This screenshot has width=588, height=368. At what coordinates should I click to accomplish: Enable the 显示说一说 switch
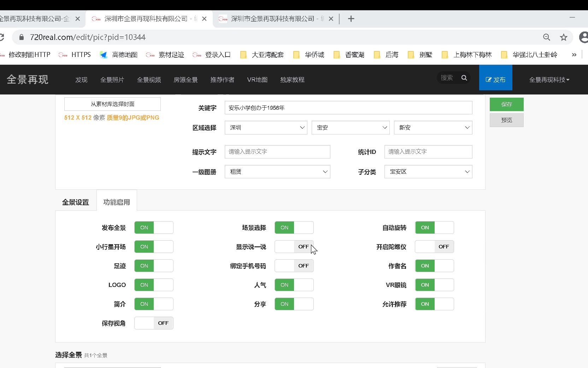pyautogui.click(x=294, y=247)
